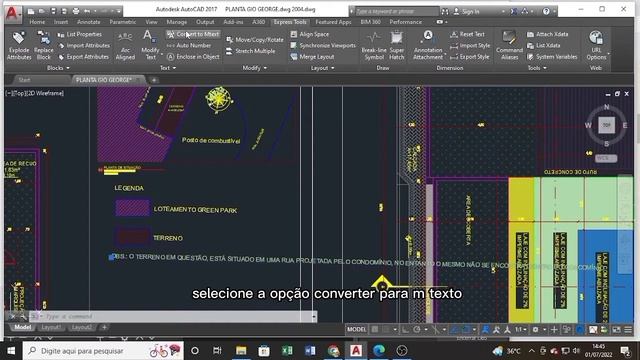Expand the Tools panel dropdown

537,68
